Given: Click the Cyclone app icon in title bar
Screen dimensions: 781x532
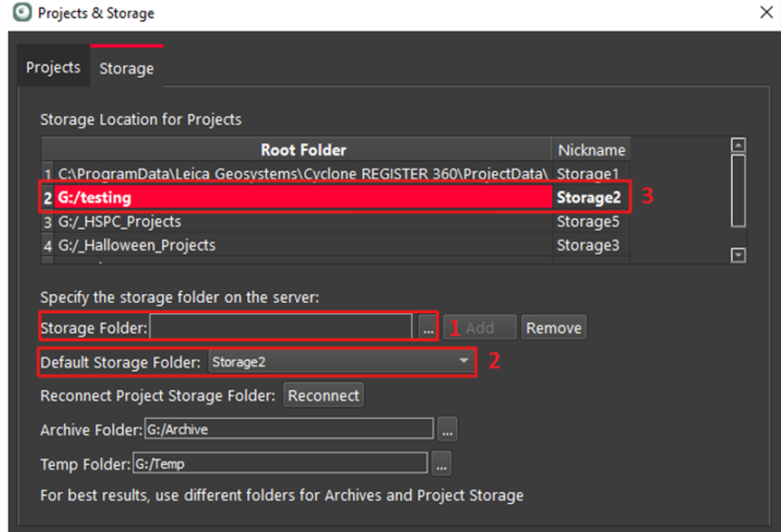Looking at the screenshot, I should [19, 14].
